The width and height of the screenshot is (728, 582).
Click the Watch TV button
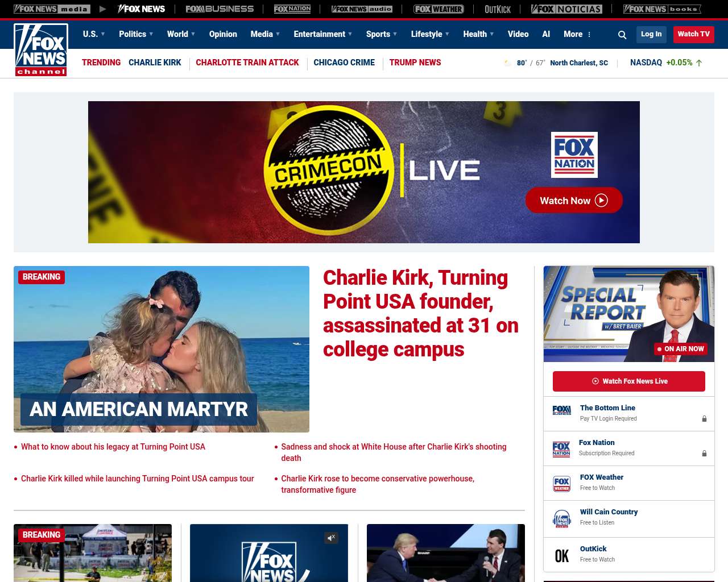[x=694, y=34]
